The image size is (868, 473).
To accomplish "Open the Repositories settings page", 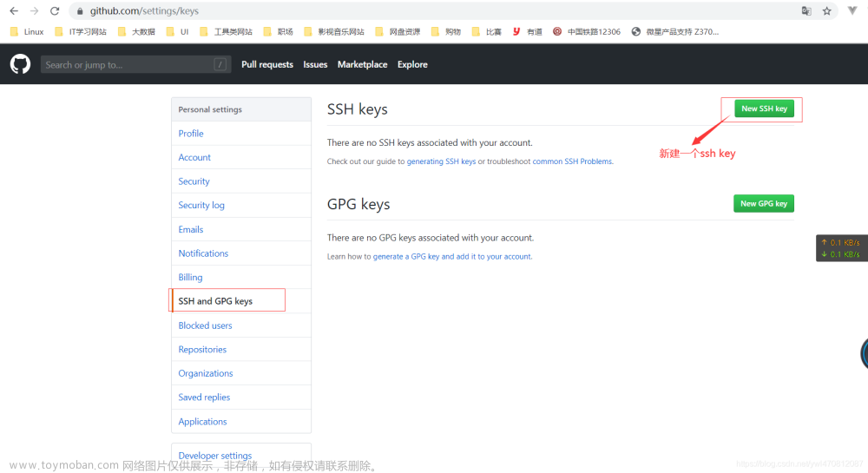I will (241, 349).
